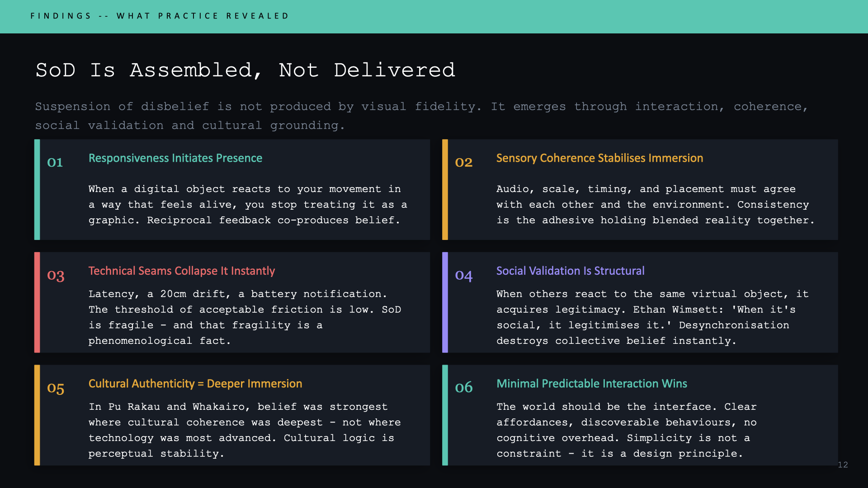Click the Ethan Wimsett quote paragraph
This screenshot has height=488, width=868.
tap(651, 317)
